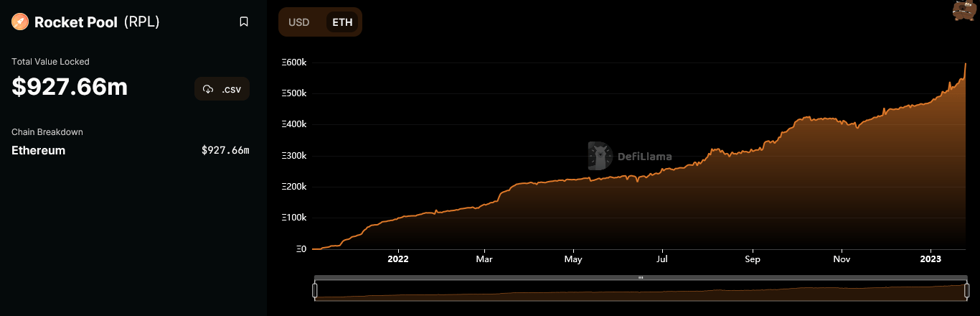This screenshot has width=980, height=316.
Task: Click the mini overview chart in range selector
Action: pyautogui.click(x=641, y=291)
